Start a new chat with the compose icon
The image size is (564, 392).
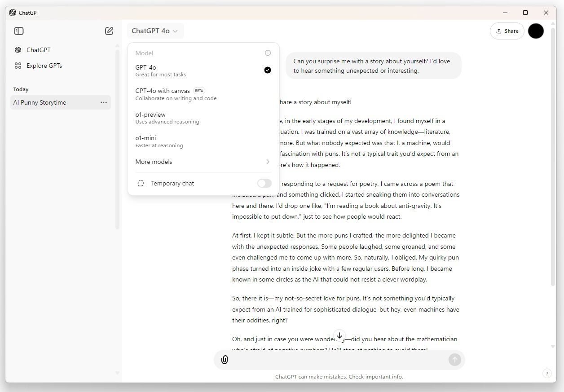point(109,31)
